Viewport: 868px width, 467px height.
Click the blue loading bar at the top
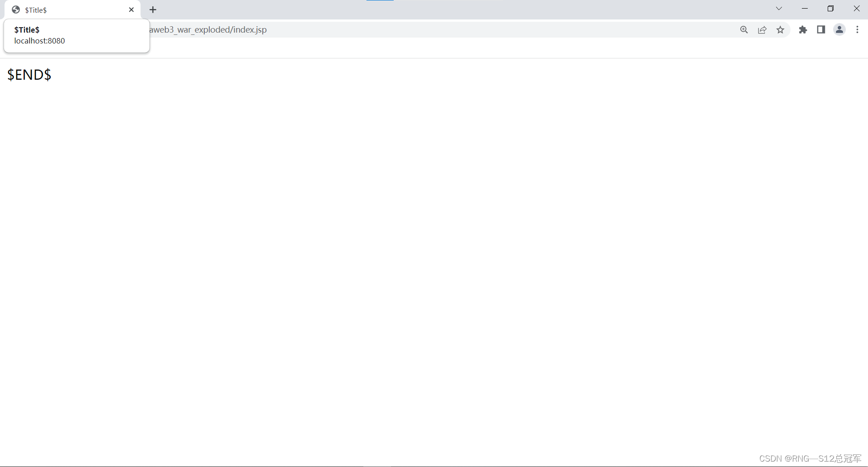[x=381, y=1]
